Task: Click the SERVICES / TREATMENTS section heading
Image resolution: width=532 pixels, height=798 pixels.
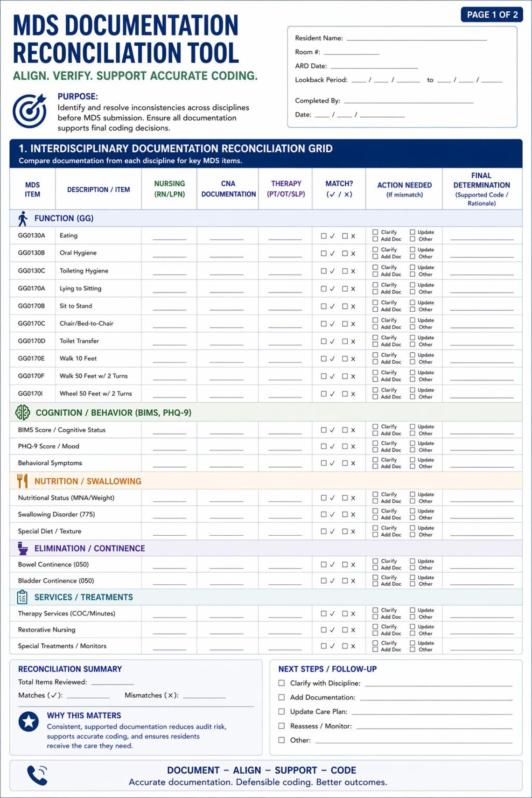Action: [x=84, y=597]
